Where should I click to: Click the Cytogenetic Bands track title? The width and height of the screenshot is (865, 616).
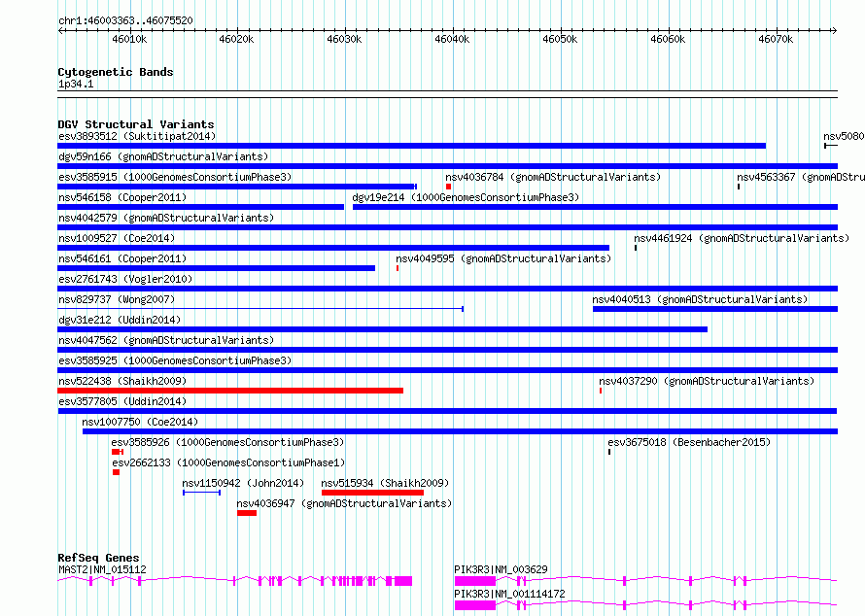(116, 72)
